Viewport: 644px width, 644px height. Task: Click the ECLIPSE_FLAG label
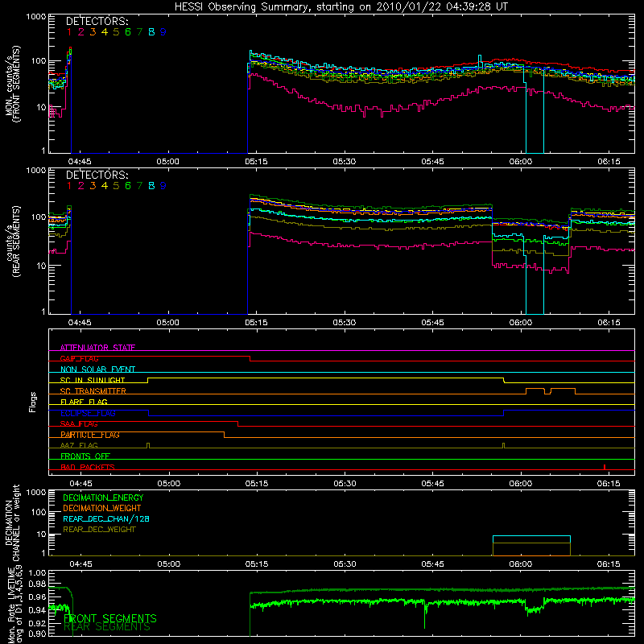pos(88,413)
